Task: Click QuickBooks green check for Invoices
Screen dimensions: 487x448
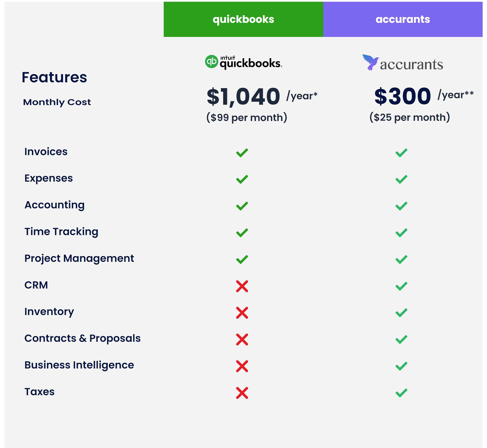Action: click(x=242, y=153)
